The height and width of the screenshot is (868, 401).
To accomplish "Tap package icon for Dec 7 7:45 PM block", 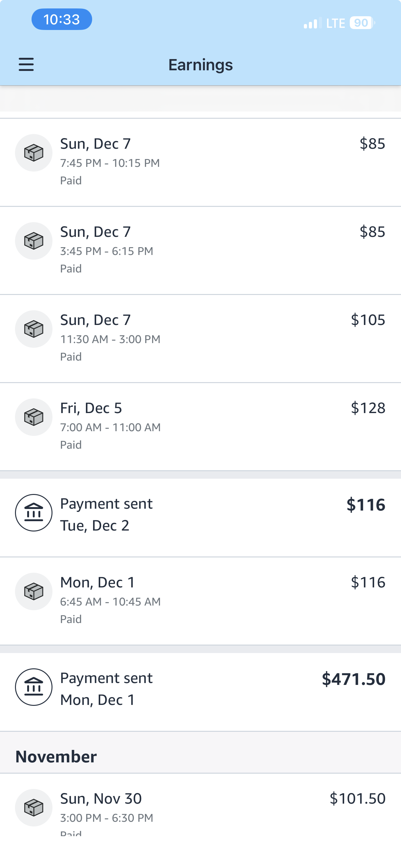I will pos(34,153).
